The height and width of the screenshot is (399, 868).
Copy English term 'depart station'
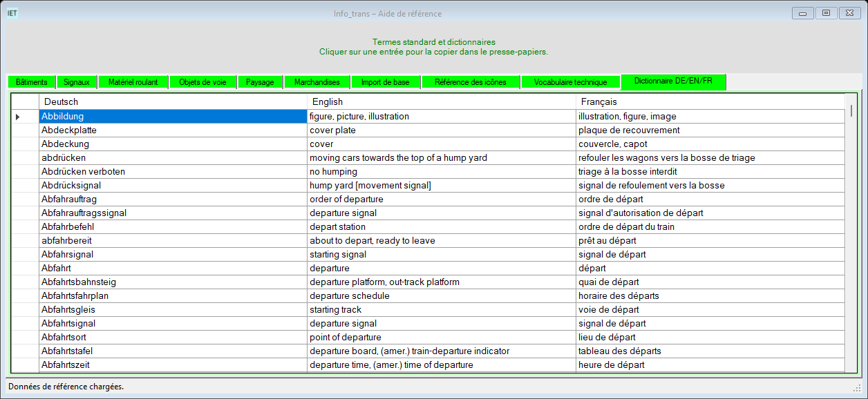pyautogui.click(x=441, y=227)
